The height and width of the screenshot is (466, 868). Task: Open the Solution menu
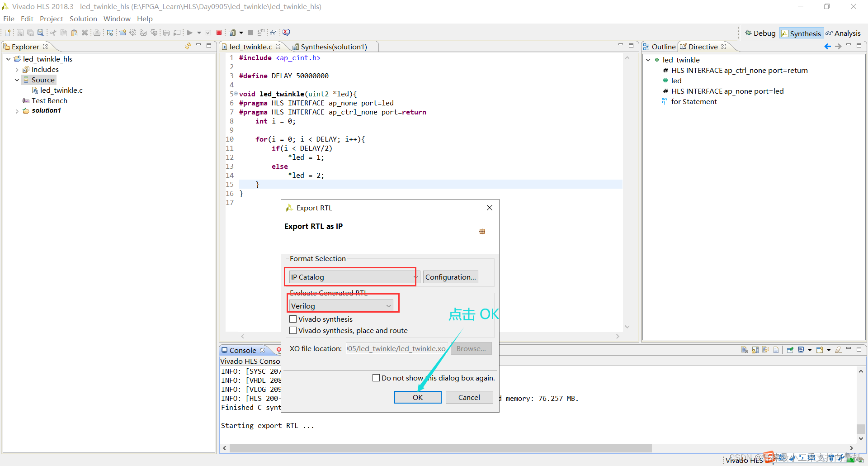coord(83,19)
